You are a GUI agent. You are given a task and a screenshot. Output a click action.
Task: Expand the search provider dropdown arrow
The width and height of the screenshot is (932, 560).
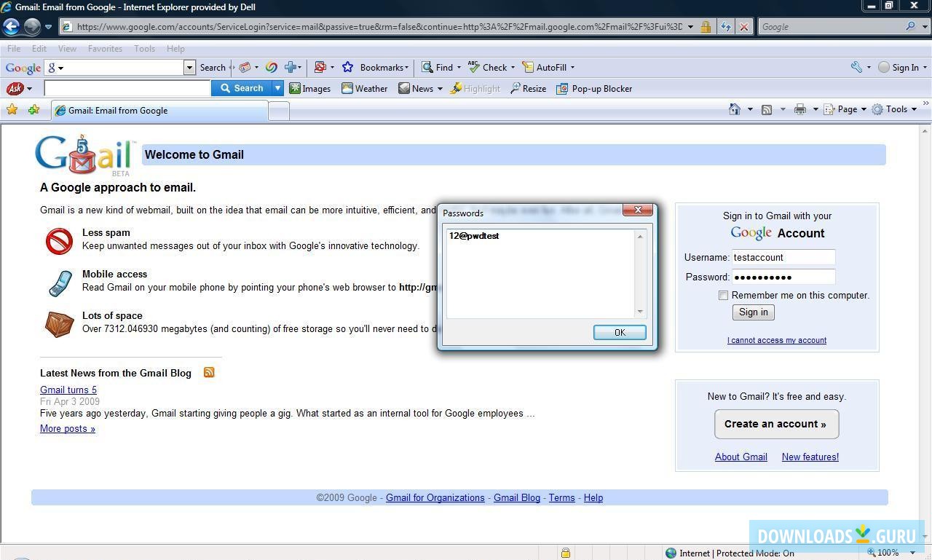pyautogui.click(x=925, y=27)
